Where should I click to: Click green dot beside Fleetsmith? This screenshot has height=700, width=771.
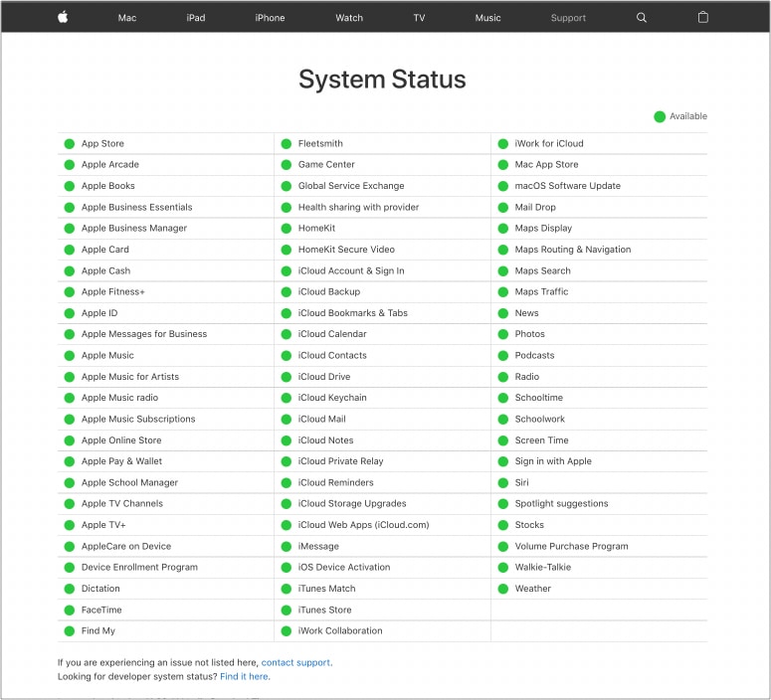287,143
